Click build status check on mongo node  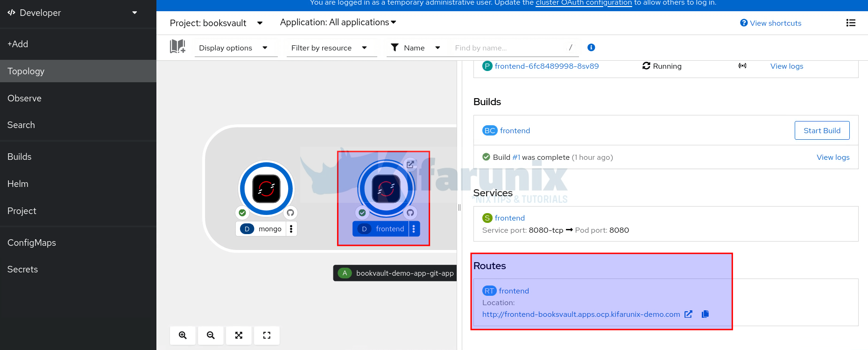[x=242, y=213]
